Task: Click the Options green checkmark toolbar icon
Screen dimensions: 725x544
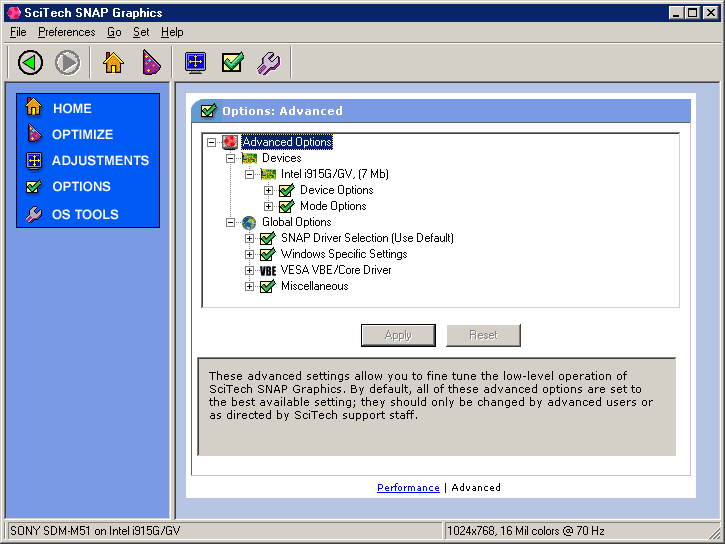Action: coord(233,62)
